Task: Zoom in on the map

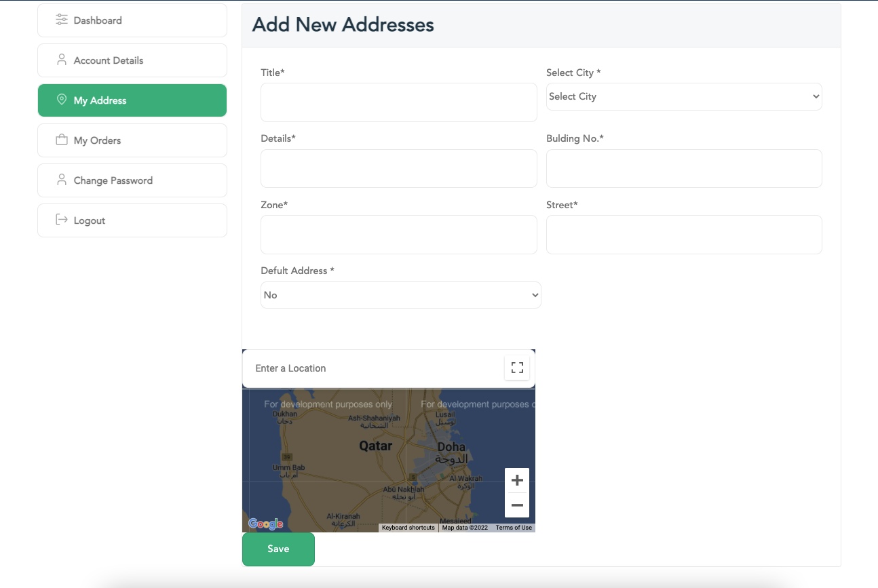Action: pyautogui.click(x=517, y=481)
